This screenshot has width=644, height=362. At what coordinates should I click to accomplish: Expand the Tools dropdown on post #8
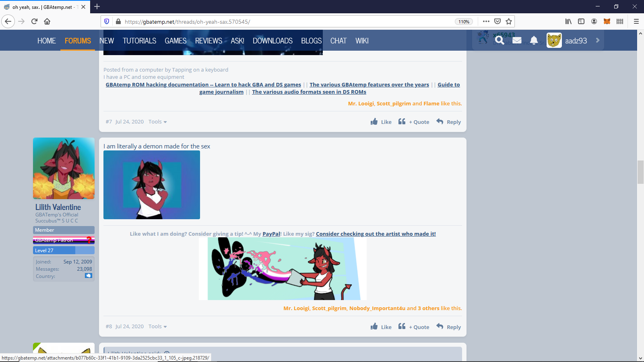click(x=157, y=326)
